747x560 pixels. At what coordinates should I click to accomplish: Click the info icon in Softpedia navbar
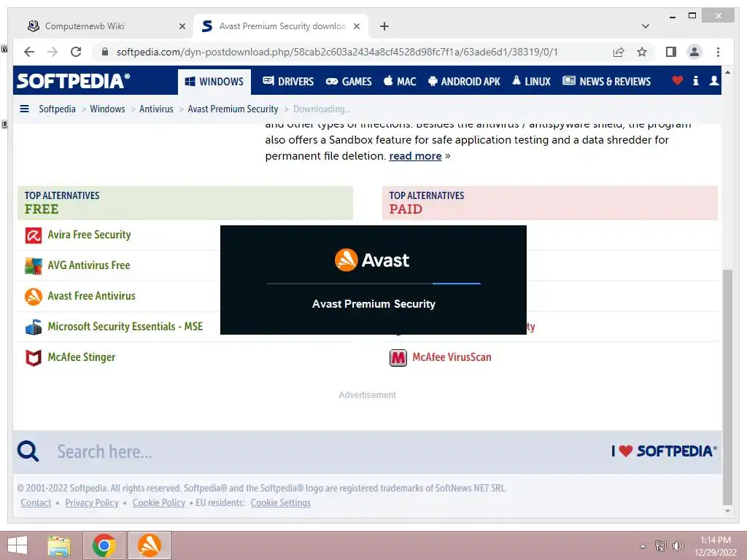(x=695, y=81)
